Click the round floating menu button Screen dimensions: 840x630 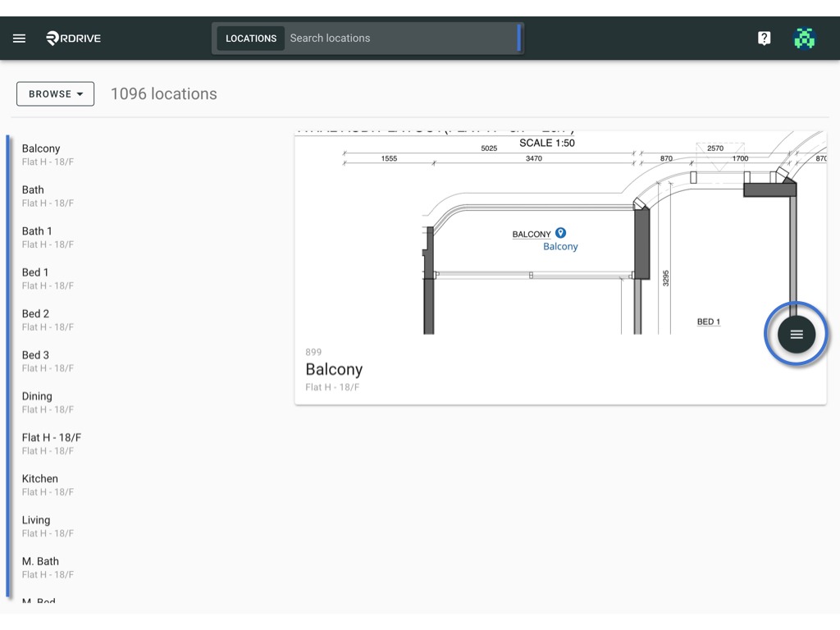(796, 335)
